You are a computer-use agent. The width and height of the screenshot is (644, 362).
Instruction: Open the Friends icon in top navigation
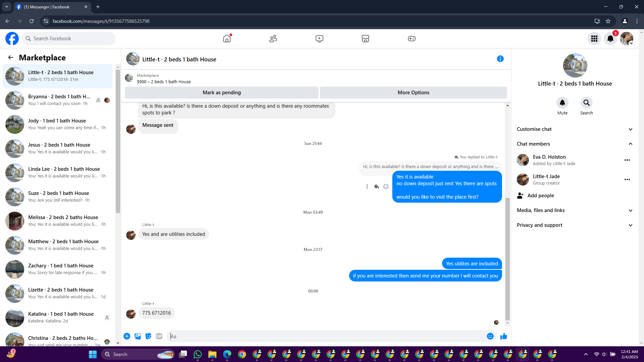click(x=273, y=39)
